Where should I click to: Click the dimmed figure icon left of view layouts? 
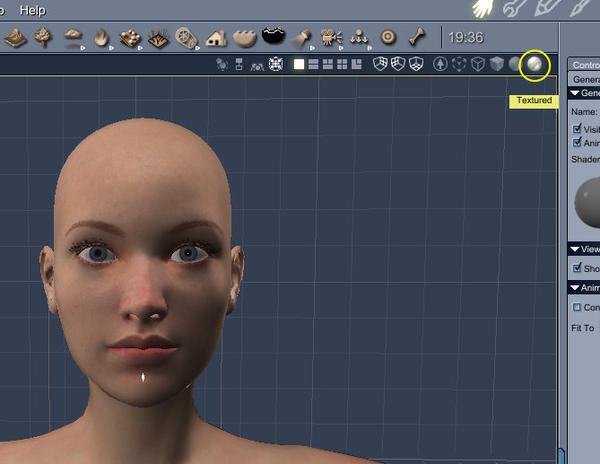click(222, 64)
